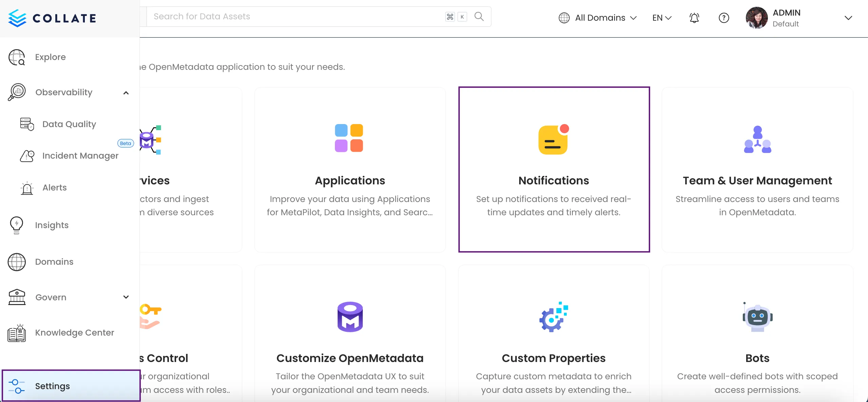The width and height of the screenshot is (868, 402).
Task: Open the help question mark icon
Action: coord(724,18)
